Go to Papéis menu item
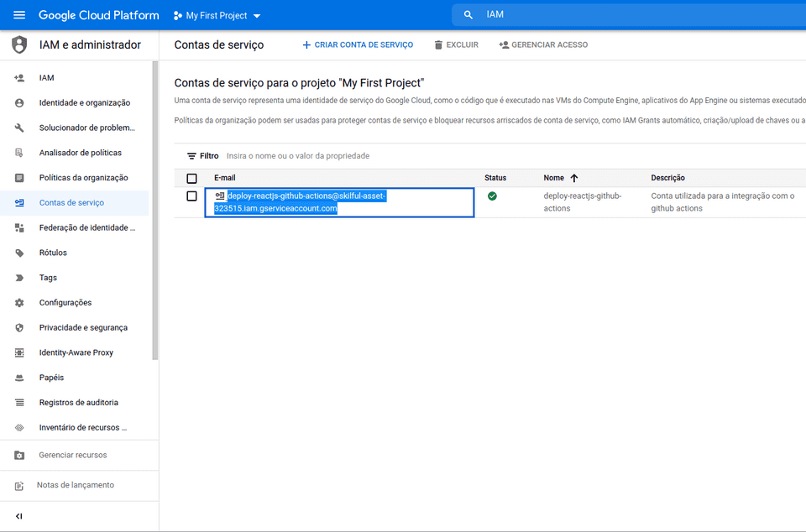This screenshot has height=532, width=806. pos(51,378)
